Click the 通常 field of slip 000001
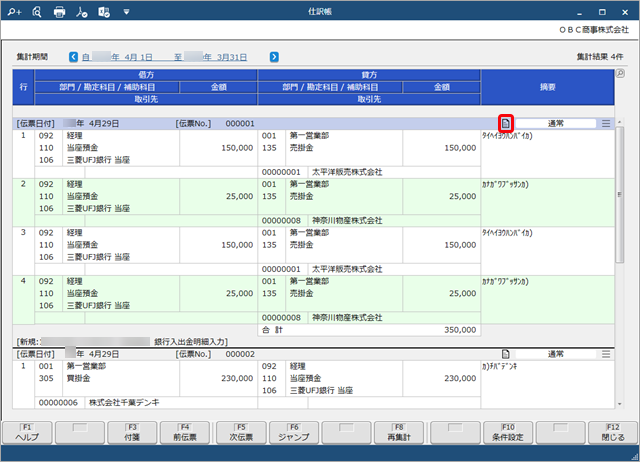 [556, 123]
